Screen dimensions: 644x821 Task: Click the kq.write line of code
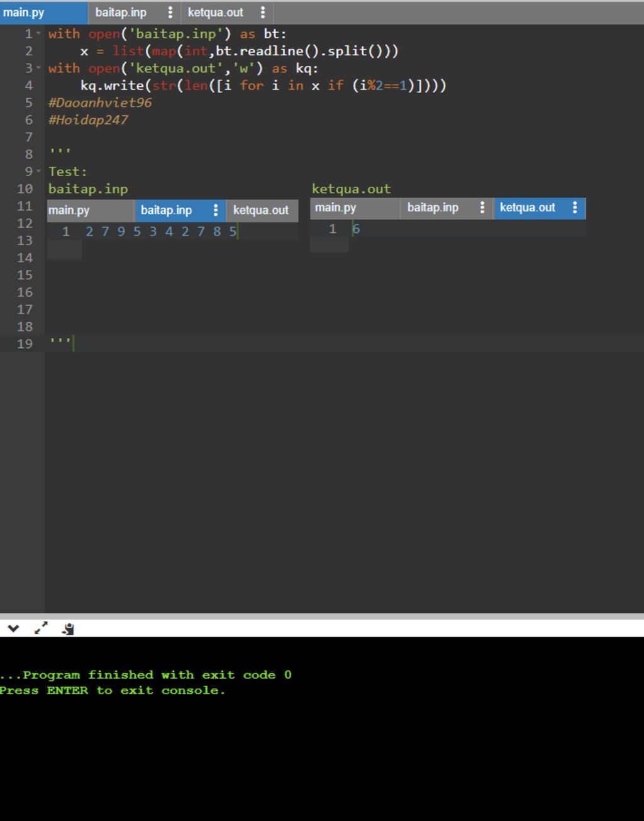(264, 86)
